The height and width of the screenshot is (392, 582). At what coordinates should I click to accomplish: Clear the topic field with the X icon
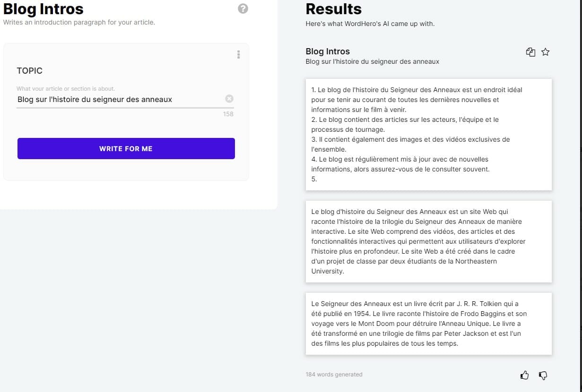pyautogui.click(x=229, y=99)
